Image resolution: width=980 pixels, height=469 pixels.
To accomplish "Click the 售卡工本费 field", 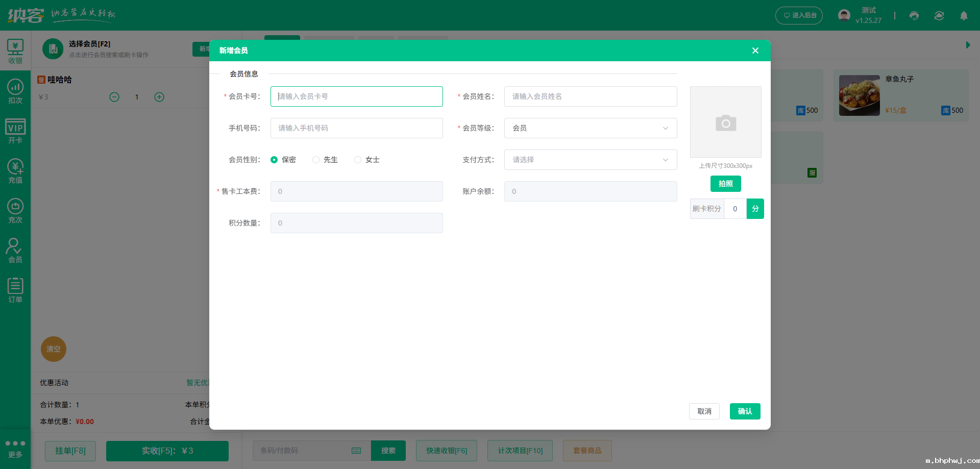I will tap(357, 191).
